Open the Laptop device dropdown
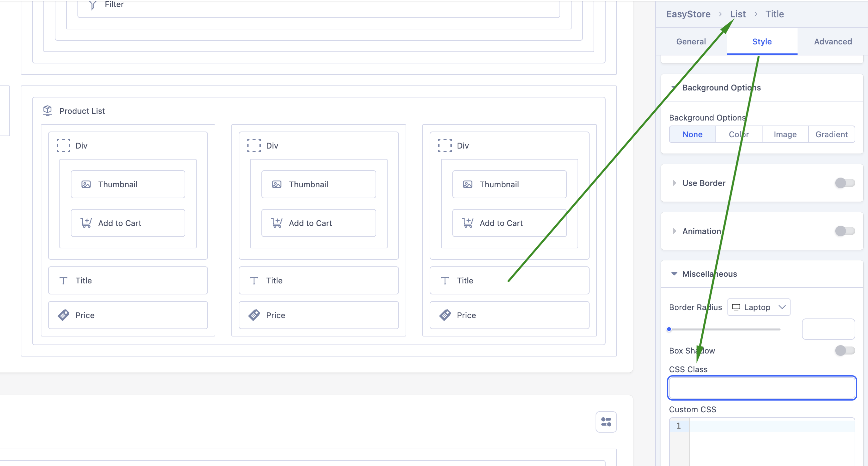868x466 pixels. coord(758,307)
